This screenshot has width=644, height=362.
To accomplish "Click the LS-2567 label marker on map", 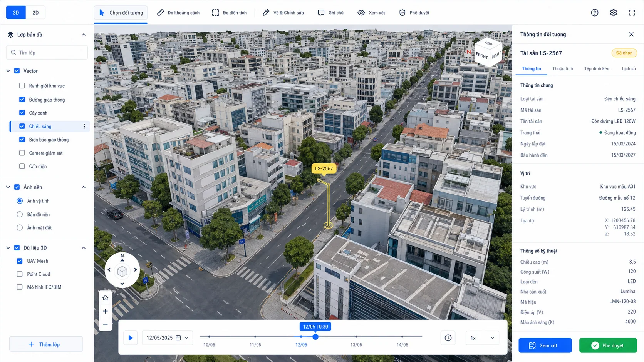I will (324, 168).
